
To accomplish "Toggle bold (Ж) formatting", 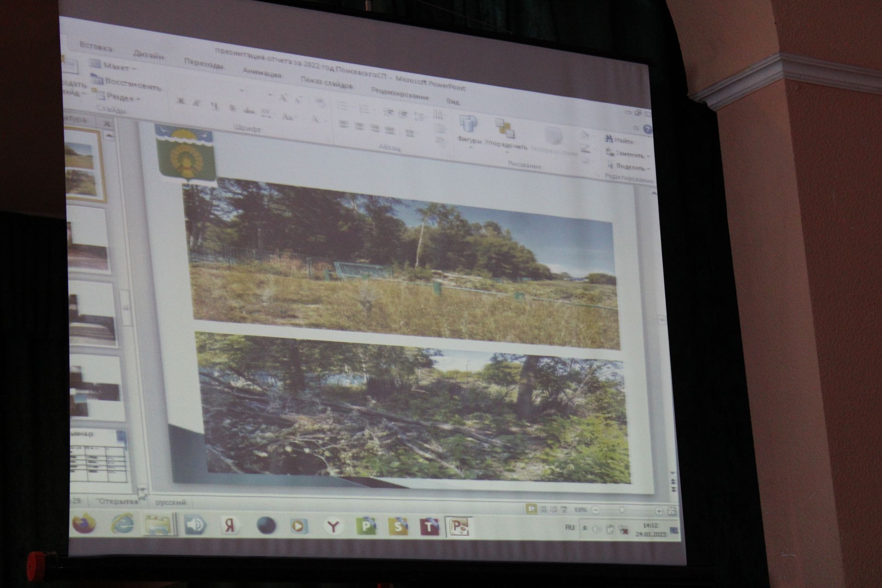I will tap(181, 101).
